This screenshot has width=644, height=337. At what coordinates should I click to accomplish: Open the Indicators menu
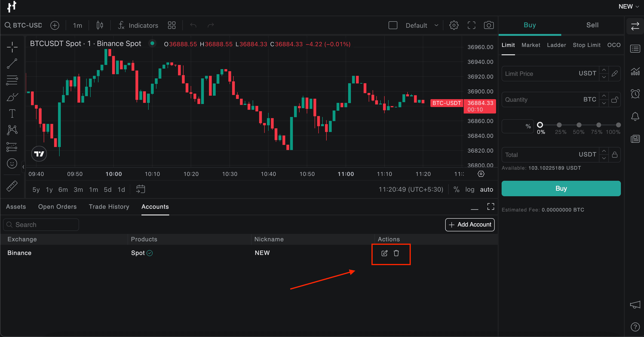[138, 25]
